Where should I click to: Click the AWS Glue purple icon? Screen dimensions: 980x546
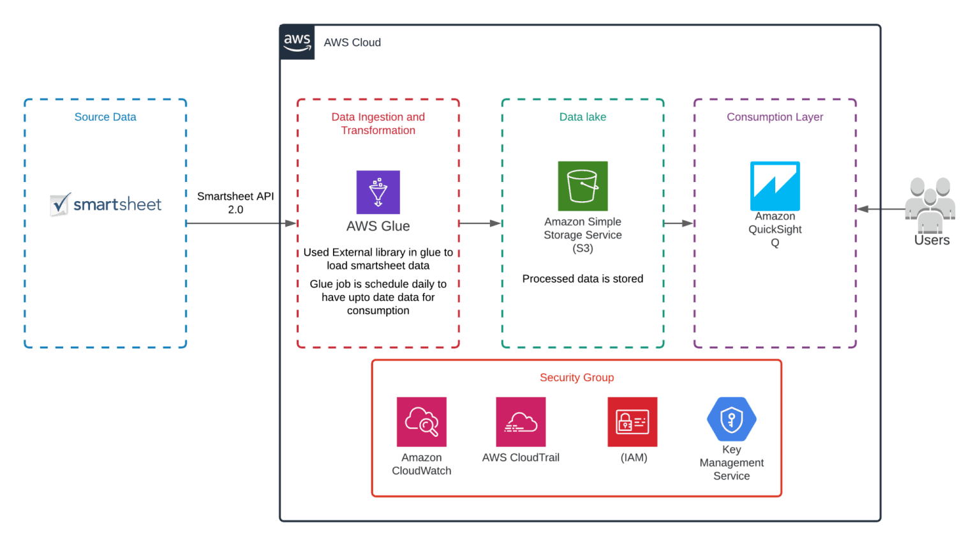click(x=378, y=192)
